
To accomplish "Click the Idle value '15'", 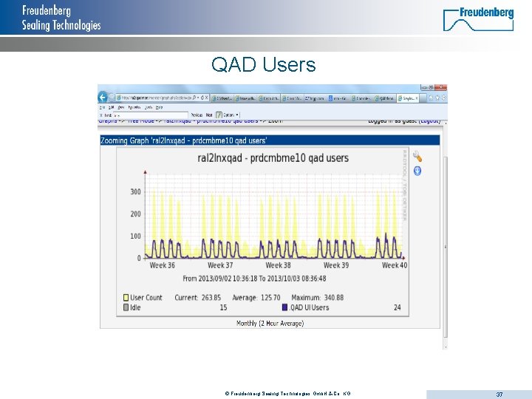I will click(223, 307).
